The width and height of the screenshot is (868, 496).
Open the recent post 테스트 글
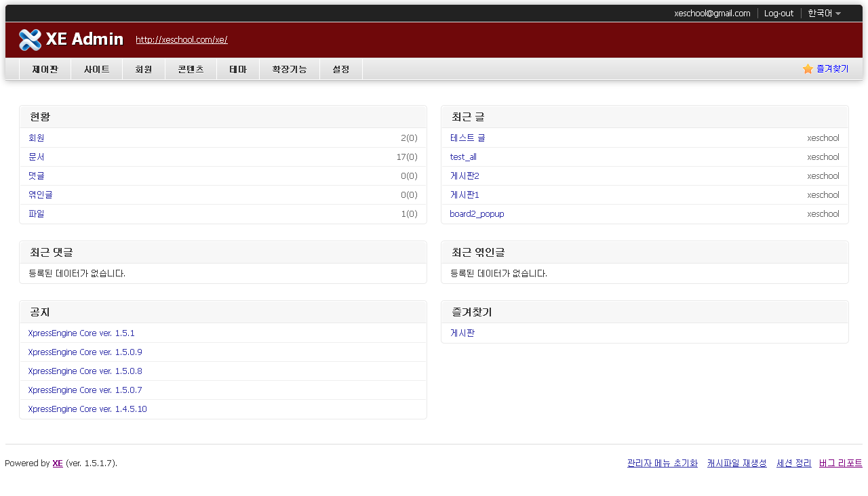click(467, 138)
